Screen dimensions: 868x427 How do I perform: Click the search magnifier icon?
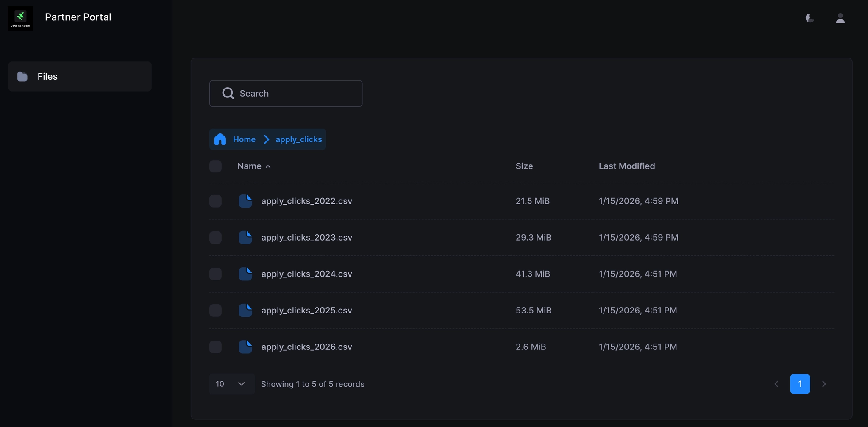point(228,93)
